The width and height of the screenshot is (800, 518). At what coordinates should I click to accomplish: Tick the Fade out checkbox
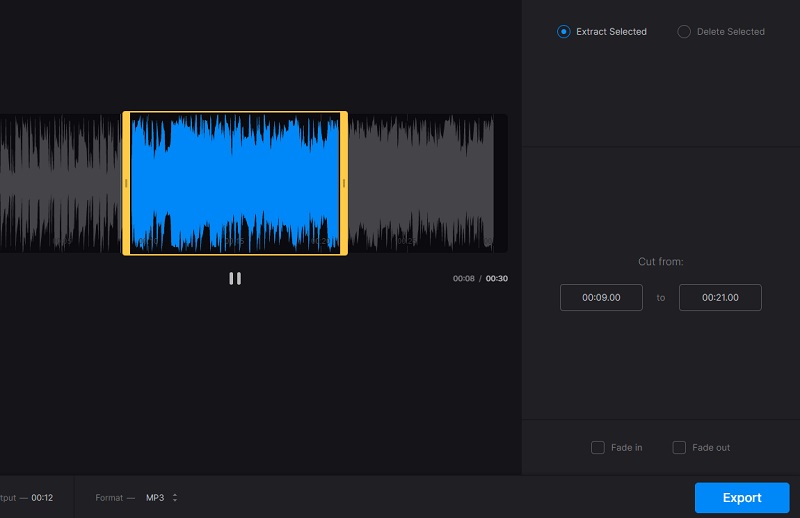click(x=679, y=447)
